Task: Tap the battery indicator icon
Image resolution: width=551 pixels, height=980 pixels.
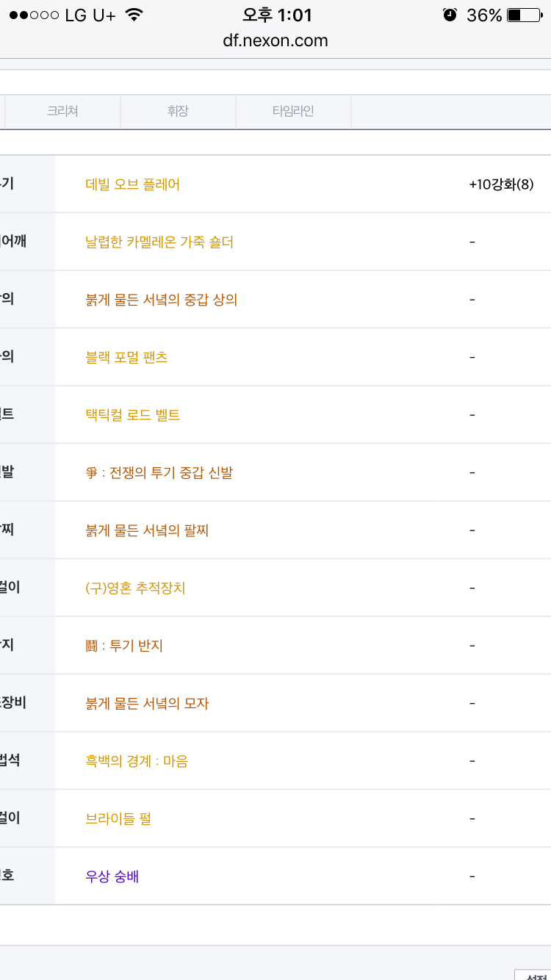Action: coord(525,15)
